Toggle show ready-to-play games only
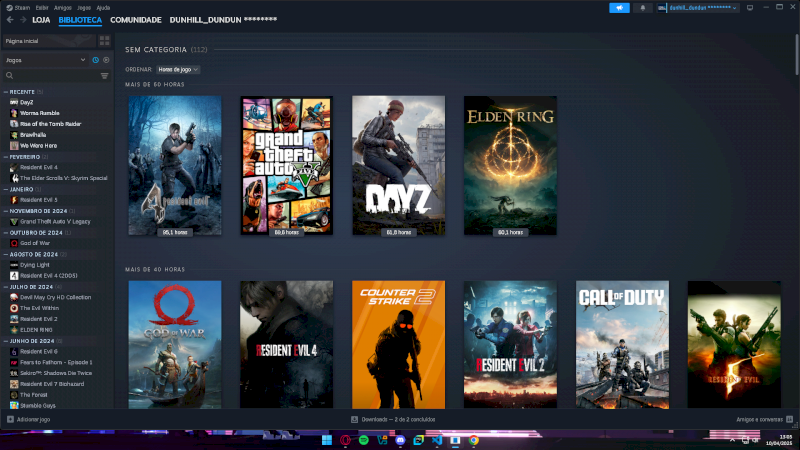 pos(106,60)
